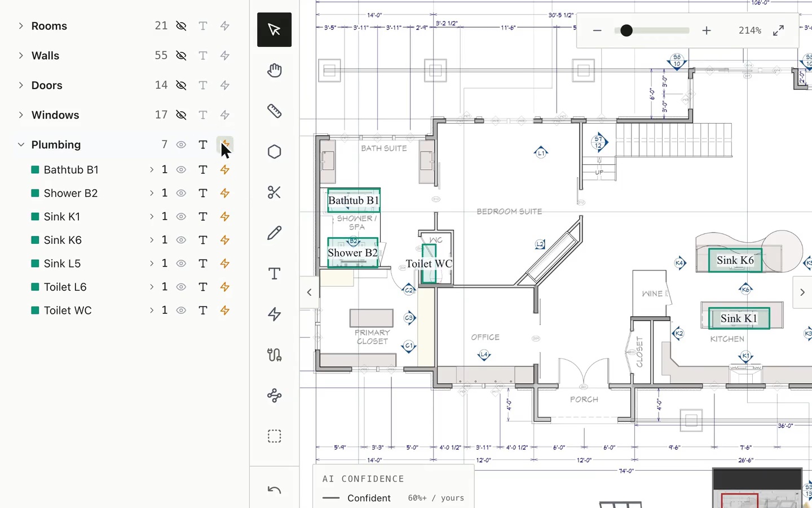Screen dimensions: 812x508
Task: Select the pencil draw tool
Action: tap(274, 233)
